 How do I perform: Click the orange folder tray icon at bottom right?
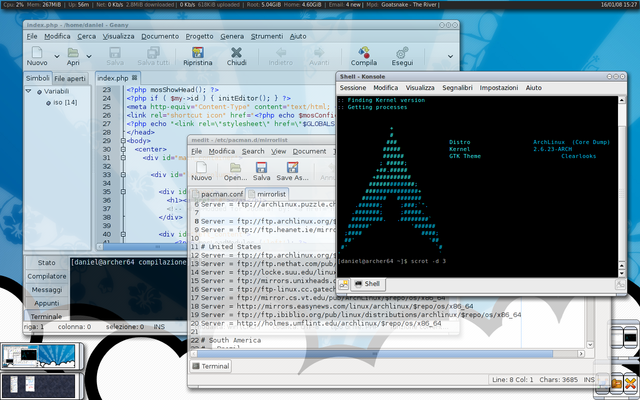616,384
